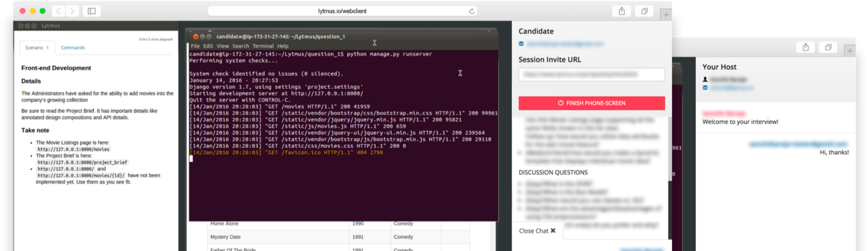Click the Session Invite URL field

pos(591,74)
